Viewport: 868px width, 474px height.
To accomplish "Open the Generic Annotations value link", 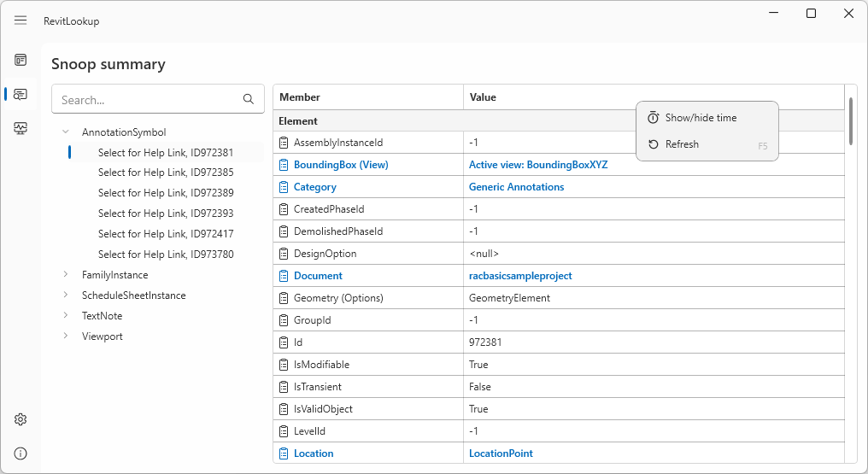I will 517,187.
